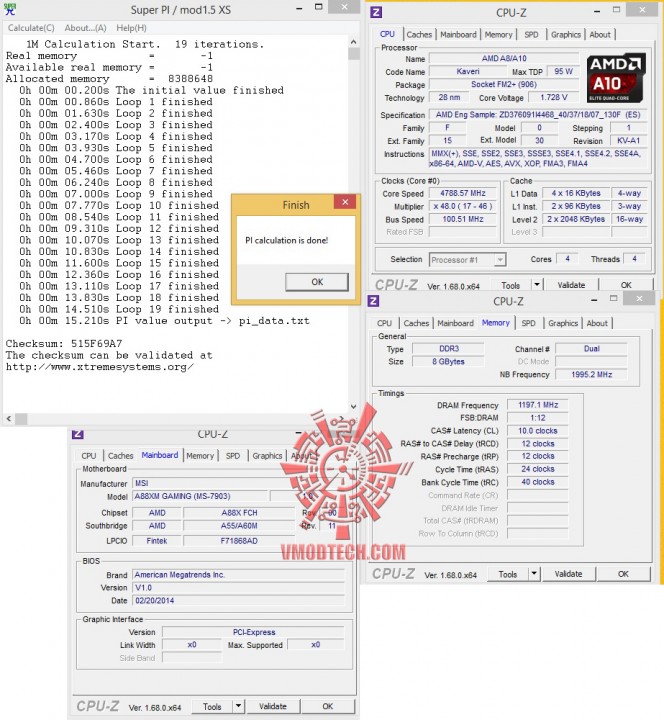This screenshot has width=664, height=720.
Task: Select CPU tab in top CPU-Z window
Action: coord(387,34)
